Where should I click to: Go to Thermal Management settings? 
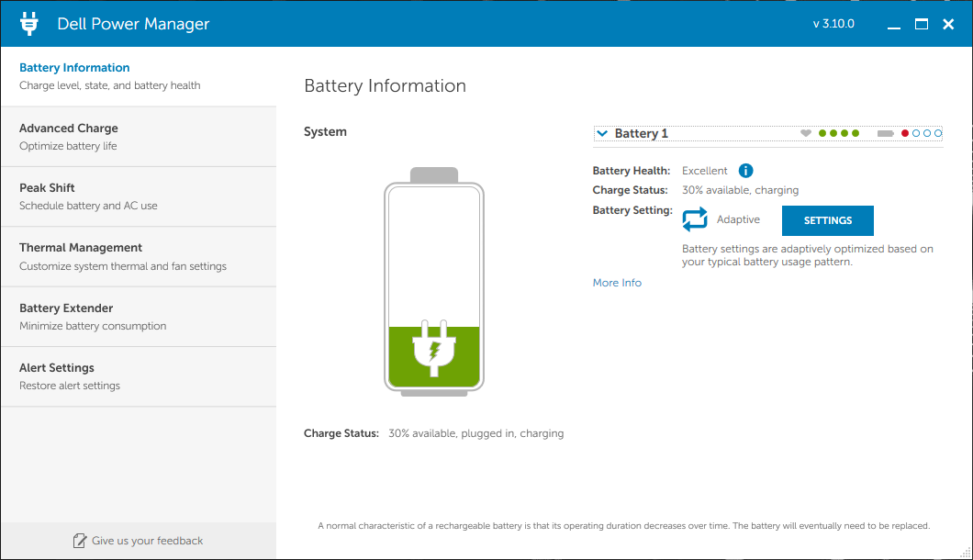(138, 256)
